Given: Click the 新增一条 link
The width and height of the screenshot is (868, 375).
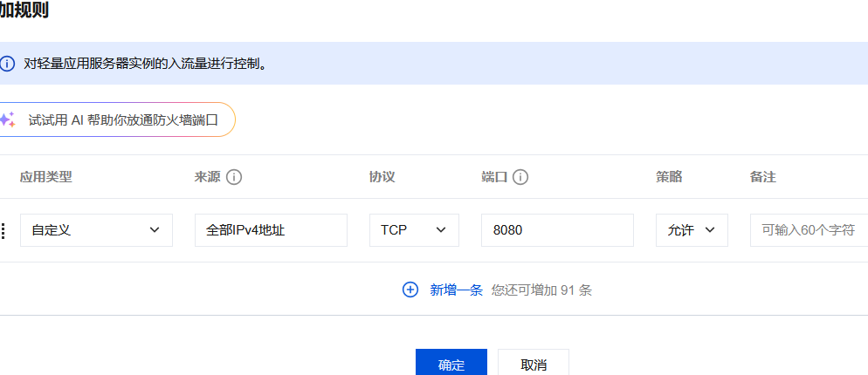Looking at the screenshot, I should [x=457, y=290].
